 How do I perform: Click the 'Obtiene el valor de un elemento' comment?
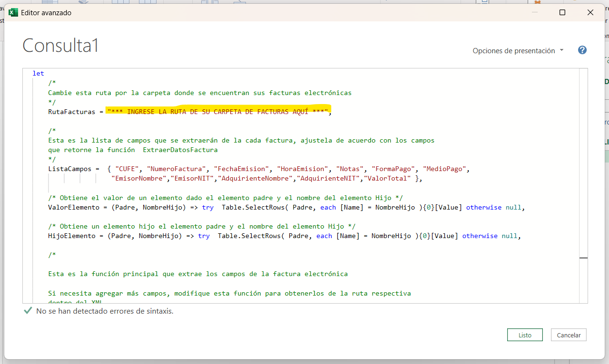(226, 198)
